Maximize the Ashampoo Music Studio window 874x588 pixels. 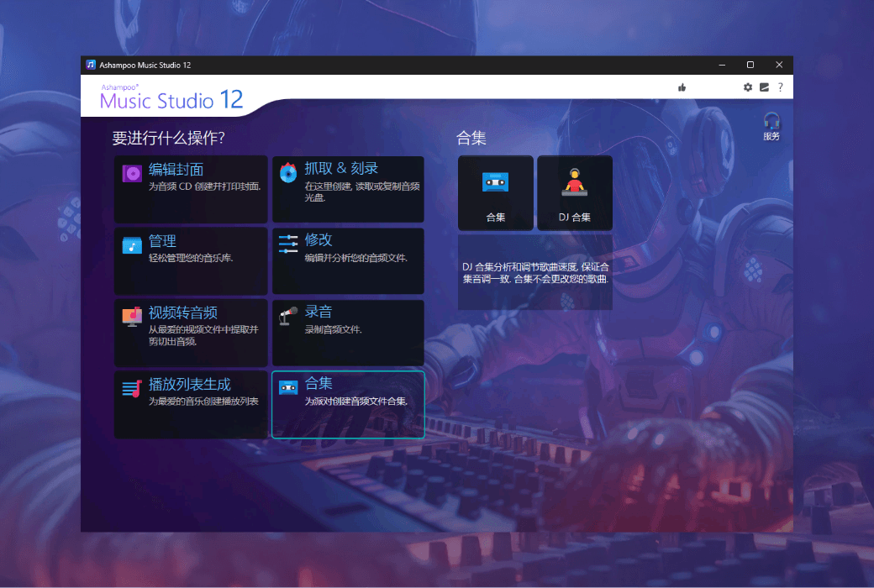pyautogui.click(x=750, y=65)
